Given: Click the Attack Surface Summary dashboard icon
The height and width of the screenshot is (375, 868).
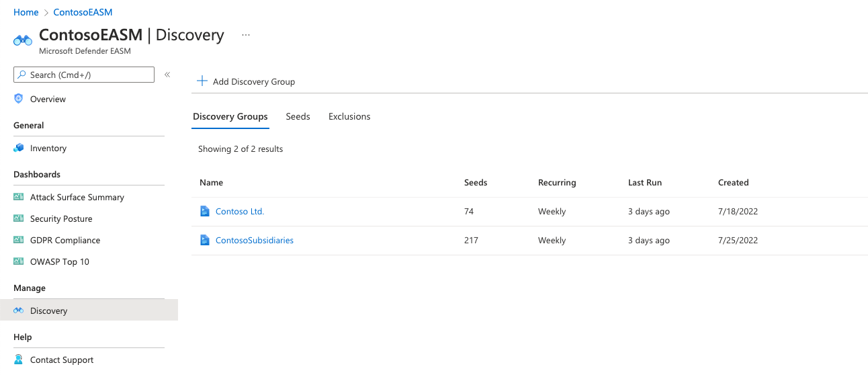Looking at the screenshot, I should 19,197.
